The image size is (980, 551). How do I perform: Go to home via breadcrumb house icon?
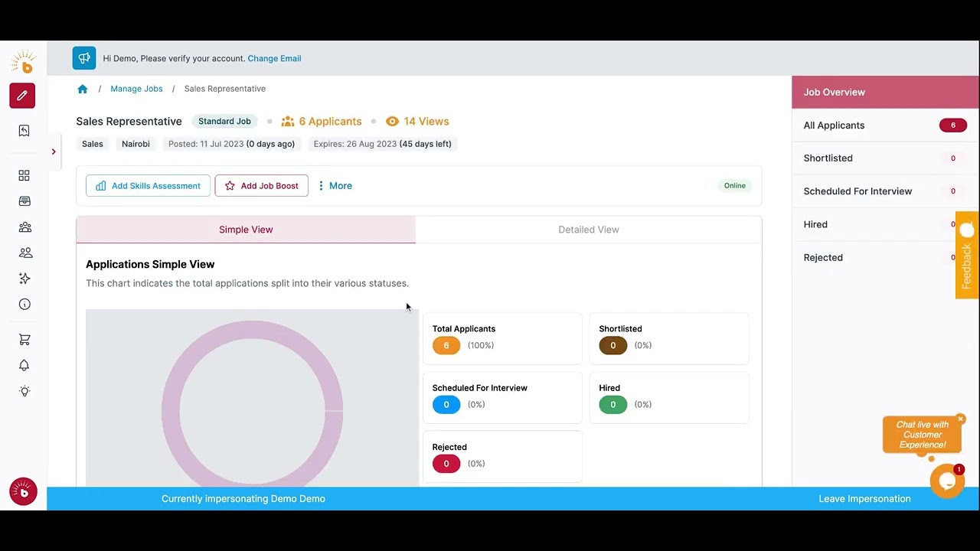[83, 89]
